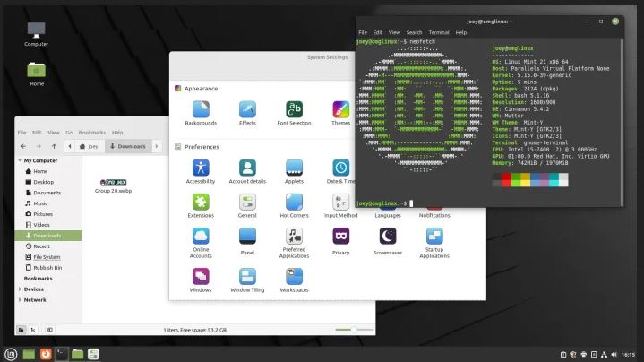Open Windows preferences

pos(201,280)
